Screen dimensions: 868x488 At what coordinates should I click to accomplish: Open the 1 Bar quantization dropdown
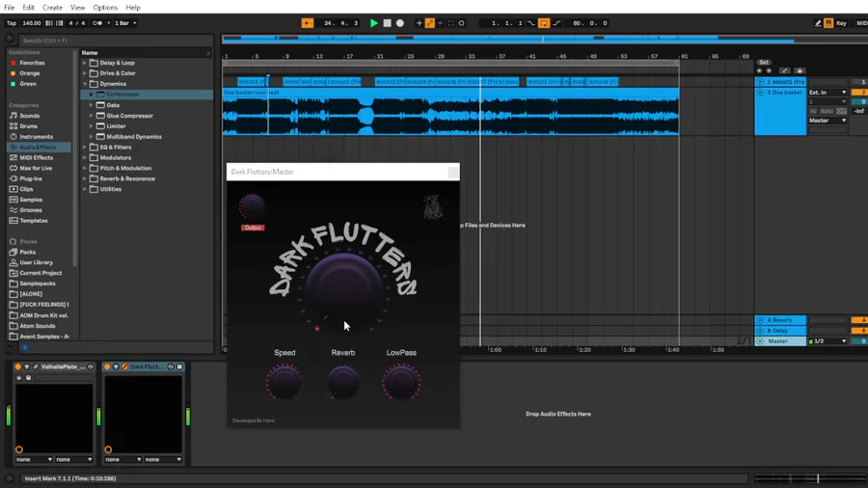[x=125, y=23]
